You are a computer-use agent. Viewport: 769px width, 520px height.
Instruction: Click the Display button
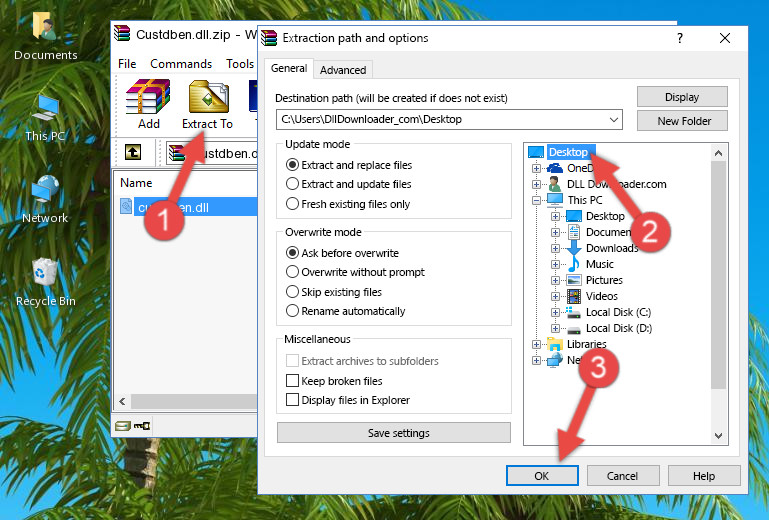(x=682, y=97)
